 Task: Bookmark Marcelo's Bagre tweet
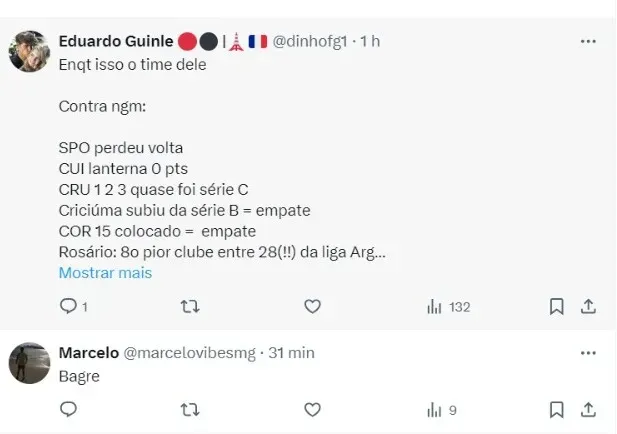coord(557,409)
